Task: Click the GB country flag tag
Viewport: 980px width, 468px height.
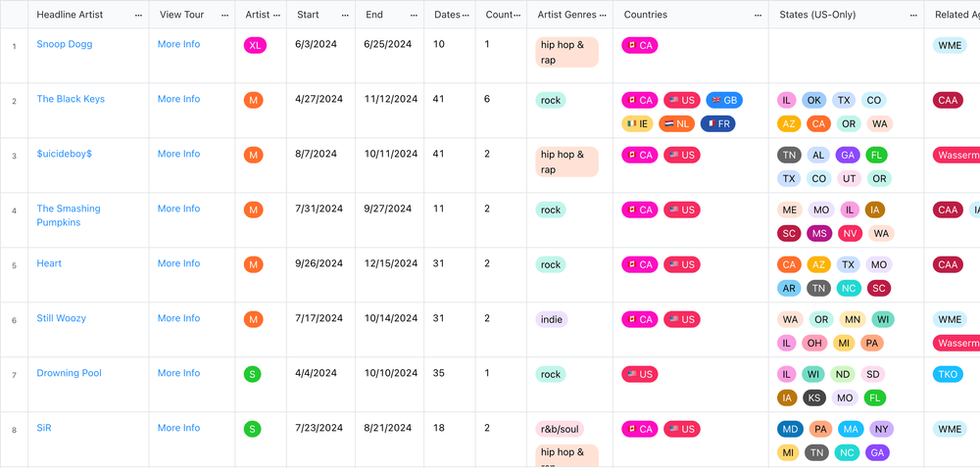Action: pos(724,101)
